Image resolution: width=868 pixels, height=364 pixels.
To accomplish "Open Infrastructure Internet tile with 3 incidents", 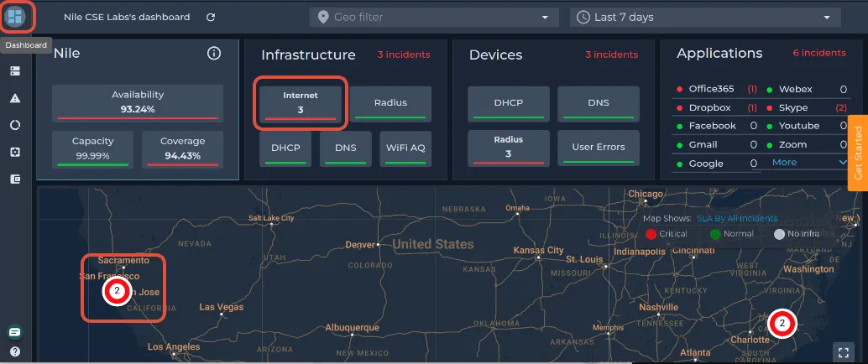I will coord(301,102).
